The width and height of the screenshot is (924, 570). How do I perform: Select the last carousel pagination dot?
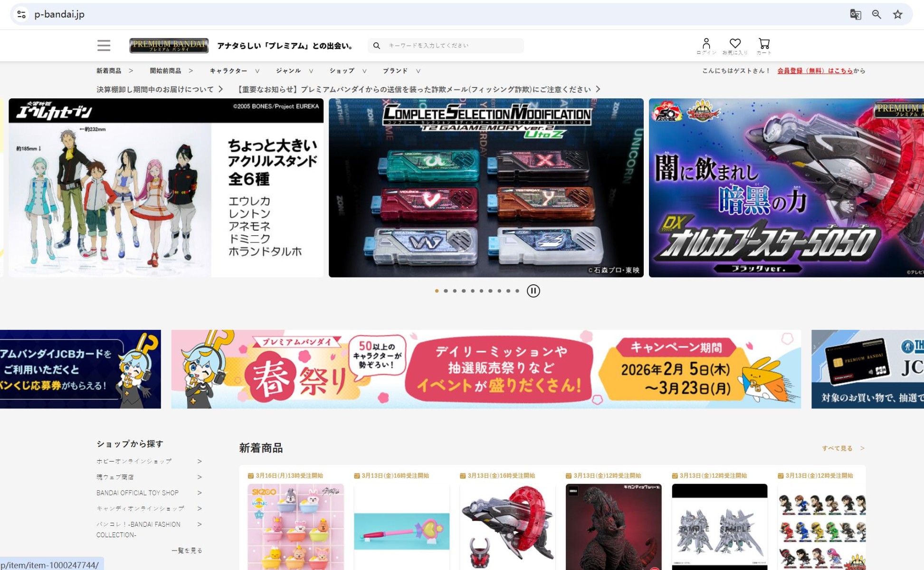(517, 291)
